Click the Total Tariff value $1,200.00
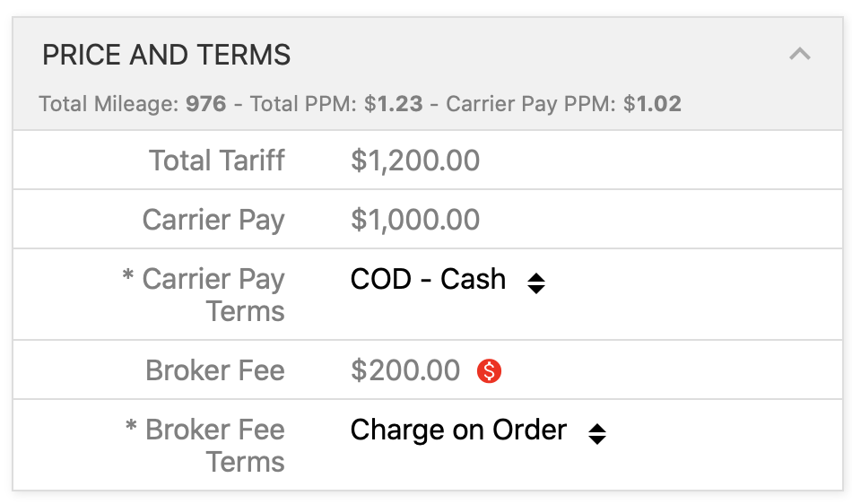 (x=415, y=161)
